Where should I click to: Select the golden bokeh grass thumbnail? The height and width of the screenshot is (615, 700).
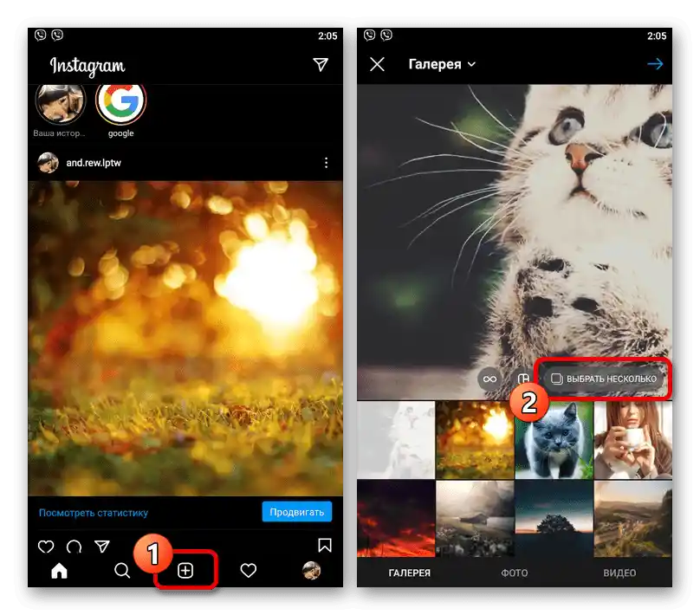tap(475, 440)
